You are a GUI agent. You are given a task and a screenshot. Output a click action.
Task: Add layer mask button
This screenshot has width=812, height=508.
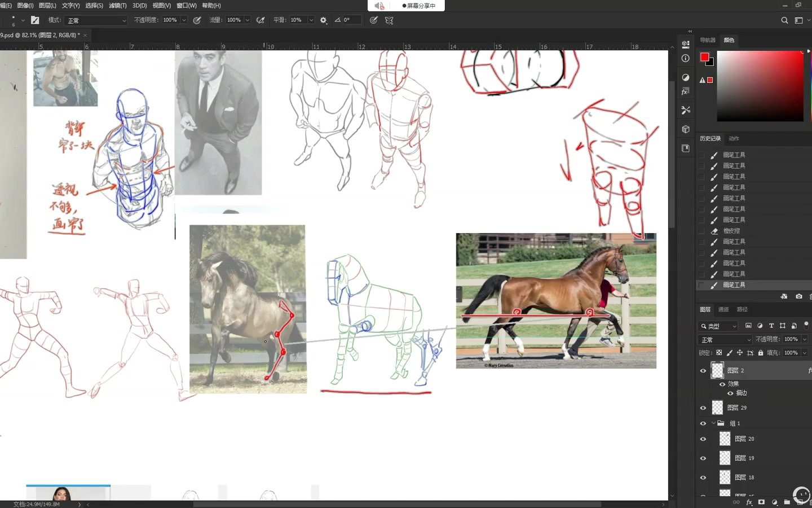[x=761, y=502]
